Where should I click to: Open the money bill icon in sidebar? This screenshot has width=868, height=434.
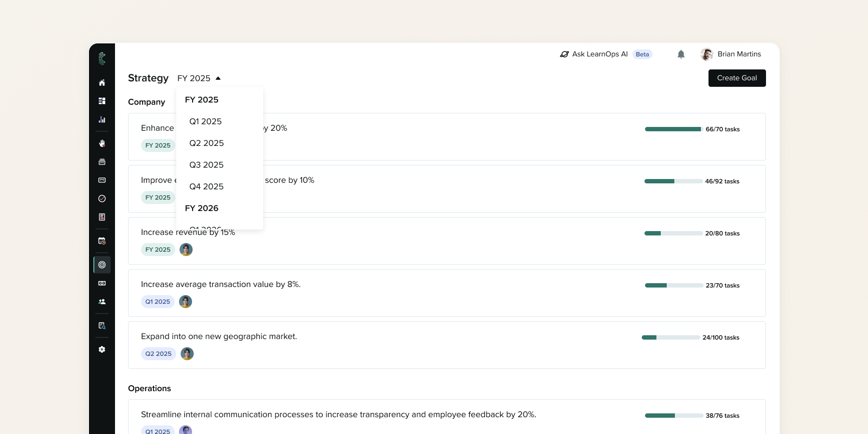tap(102, 283)
